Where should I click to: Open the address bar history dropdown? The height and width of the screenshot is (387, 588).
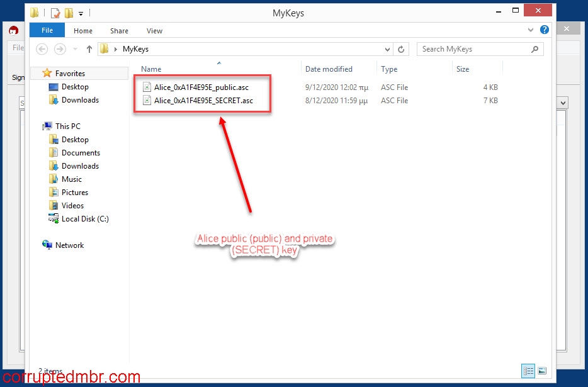coord(388,49)
